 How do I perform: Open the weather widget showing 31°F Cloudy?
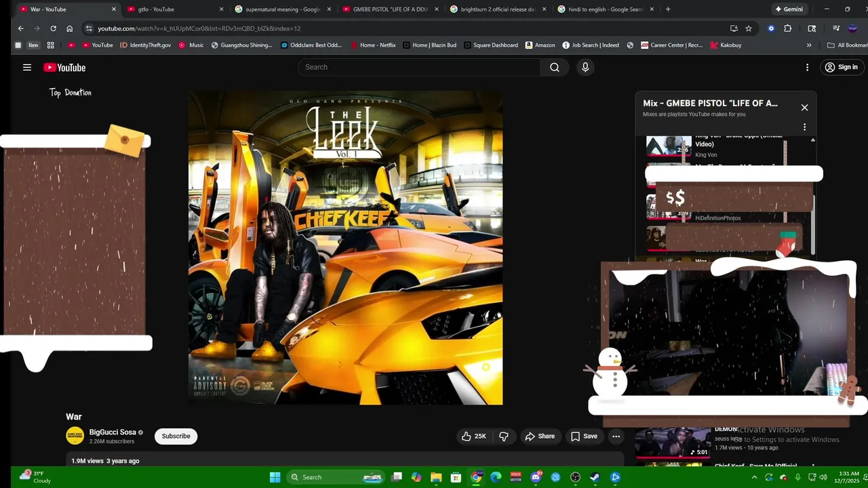pos(35,477)
